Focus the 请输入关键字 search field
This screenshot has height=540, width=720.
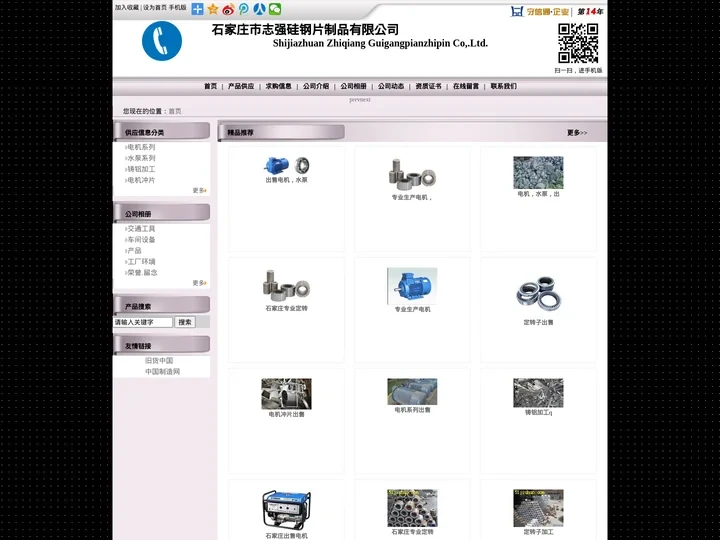143,322
